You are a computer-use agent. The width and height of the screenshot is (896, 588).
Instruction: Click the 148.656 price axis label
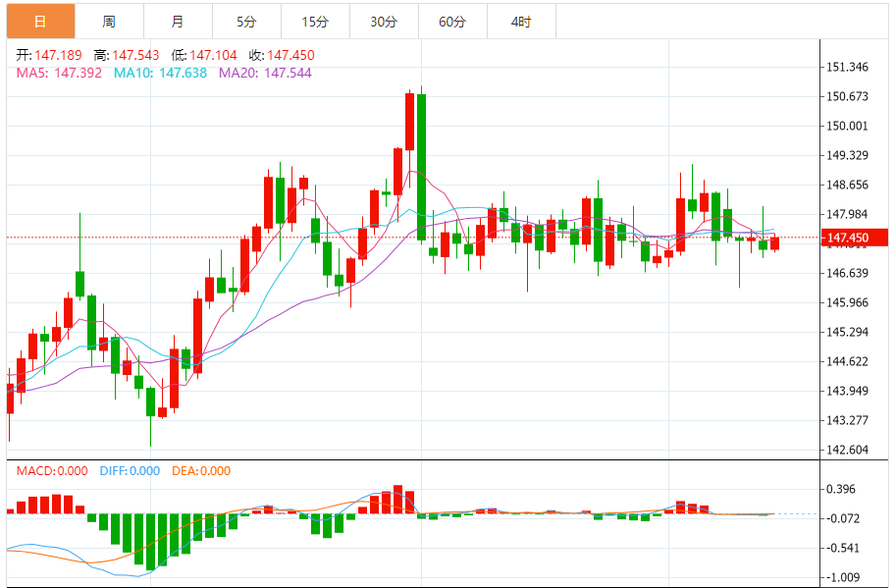point(848,186)
